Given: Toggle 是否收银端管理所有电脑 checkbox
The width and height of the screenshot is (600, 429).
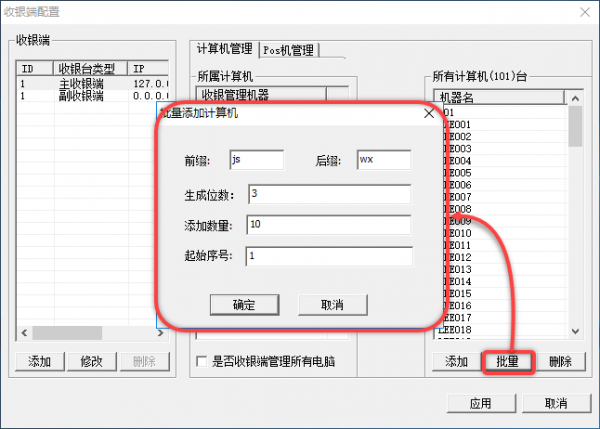Looking at the screenshot, I should pyautogui.click(x=201, y=361).
